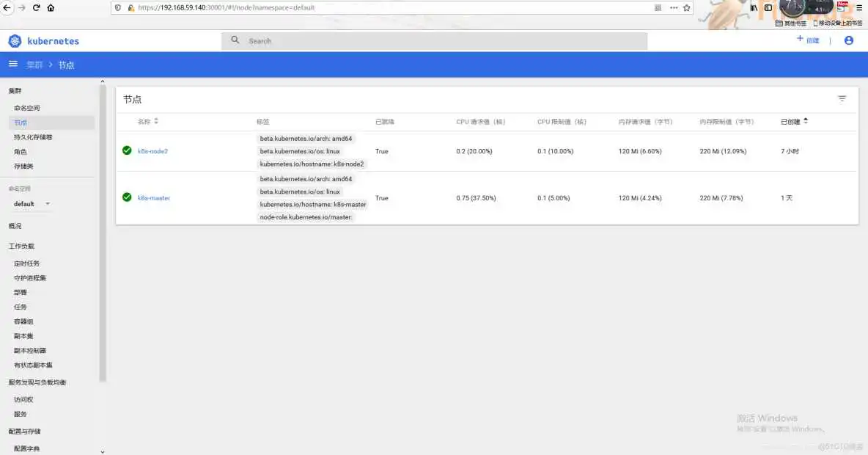This screenshot has height=455, width=868.
Task: Toggle the dashboard navigation hamburger menu
Action: (13, 65)
